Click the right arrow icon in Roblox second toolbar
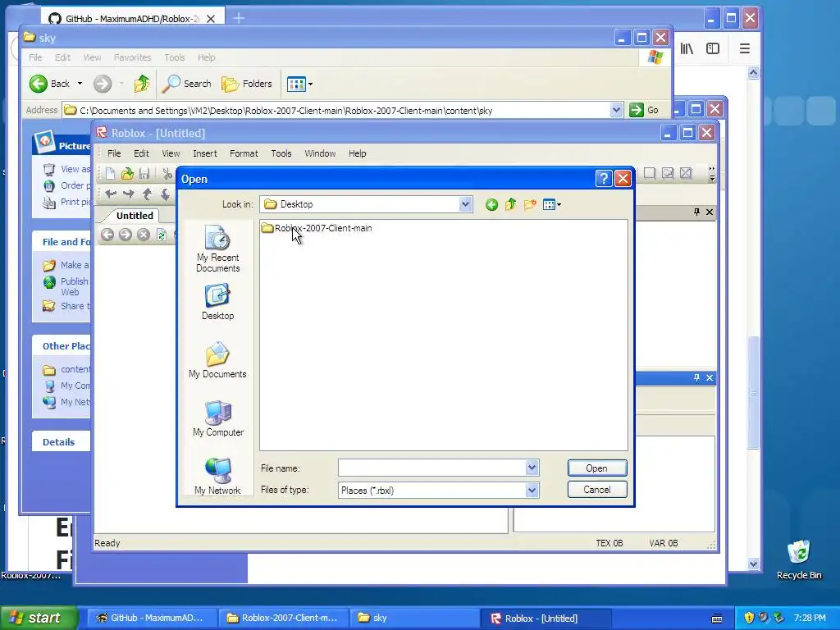This screenshot has width=840, height=630. tap(129, 194)
